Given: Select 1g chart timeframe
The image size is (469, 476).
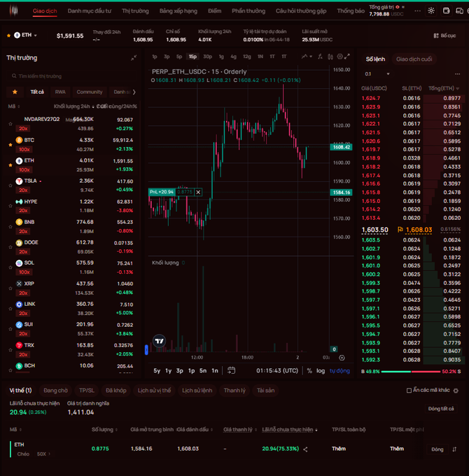Looking at the screenshot, I should pos(221,57).
